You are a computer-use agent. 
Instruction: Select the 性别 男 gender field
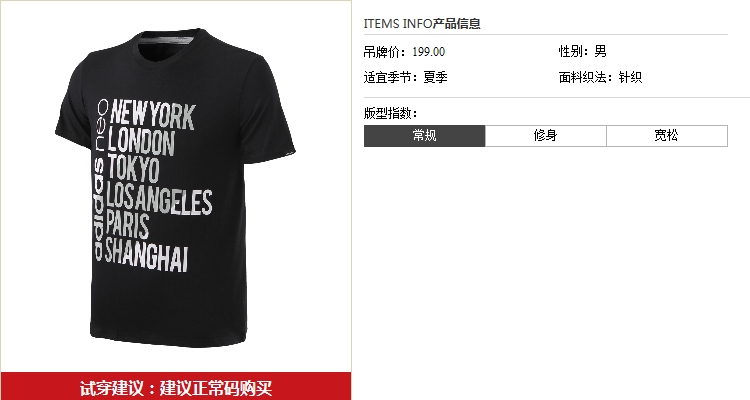[x=583, y=51]
